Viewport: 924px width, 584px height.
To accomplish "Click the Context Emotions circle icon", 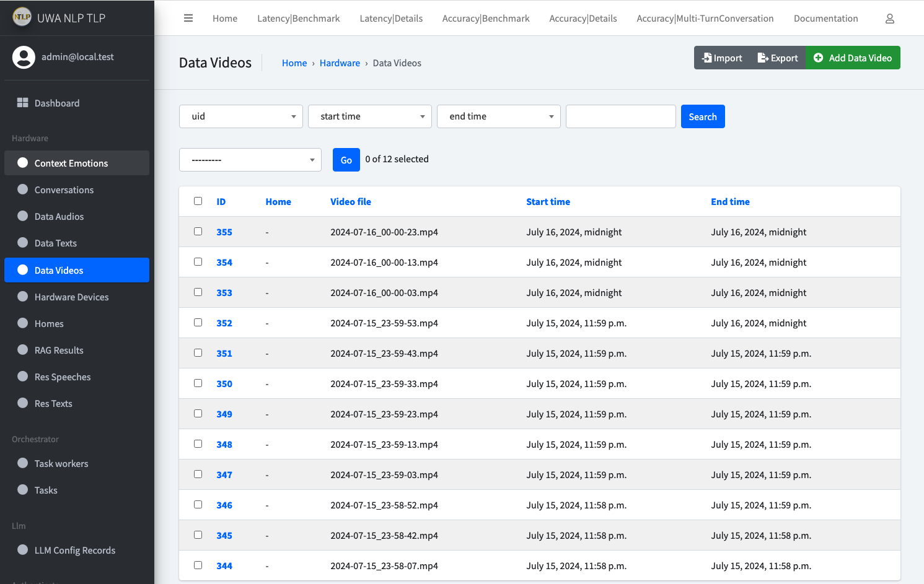I will pyautogui.click(x=23, y=163).
